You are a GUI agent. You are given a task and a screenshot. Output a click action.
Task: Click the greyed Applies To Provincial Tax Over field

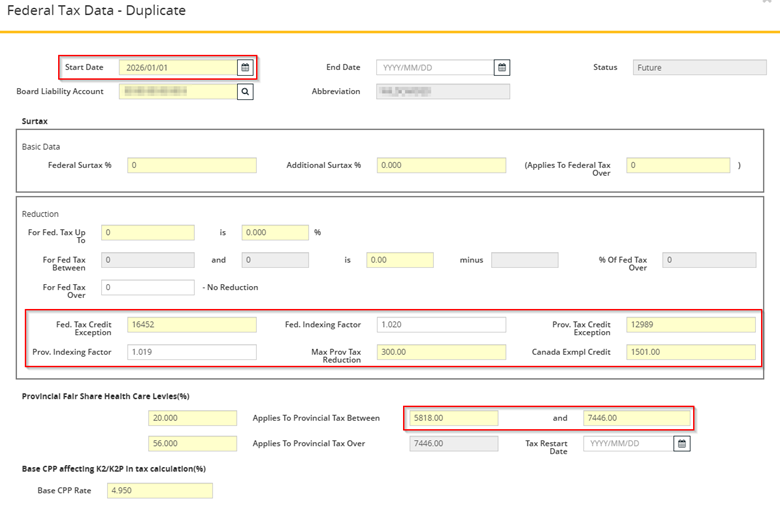454,443
